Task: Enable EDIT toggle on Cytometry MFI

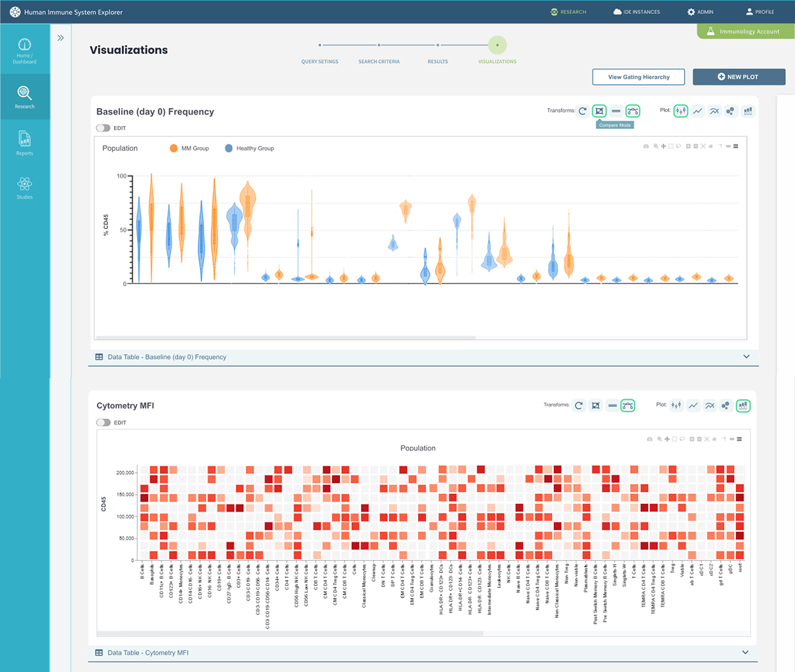Action: [103, 422]
